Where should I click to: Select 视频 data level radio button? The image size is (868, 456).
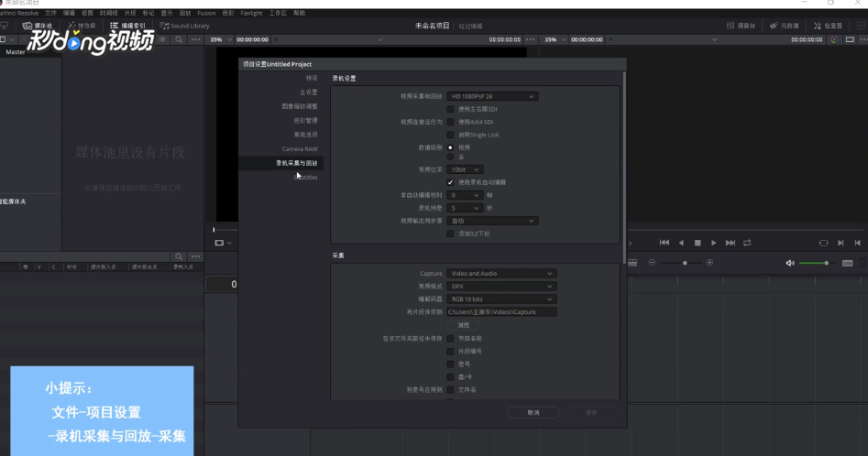pyautogui.click(x=450, y=147)
